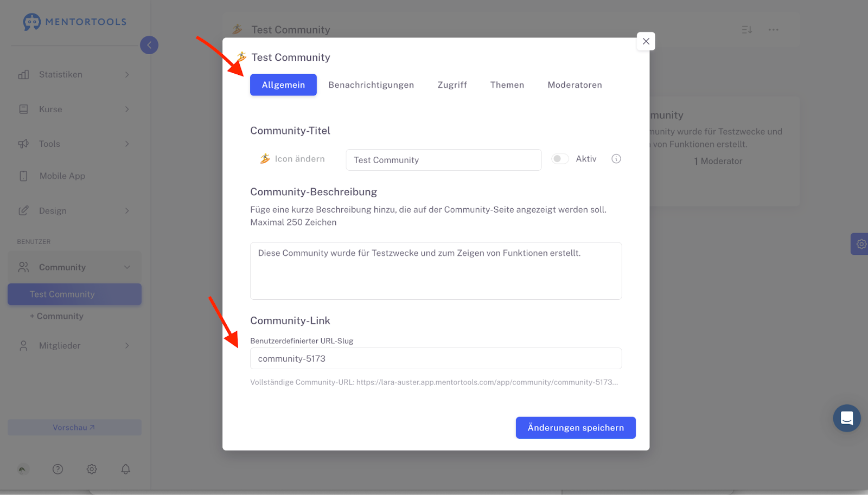Click the surfer emoji beside Icon ändern
The height and width of the screenshot is (495, 868).
265,159
